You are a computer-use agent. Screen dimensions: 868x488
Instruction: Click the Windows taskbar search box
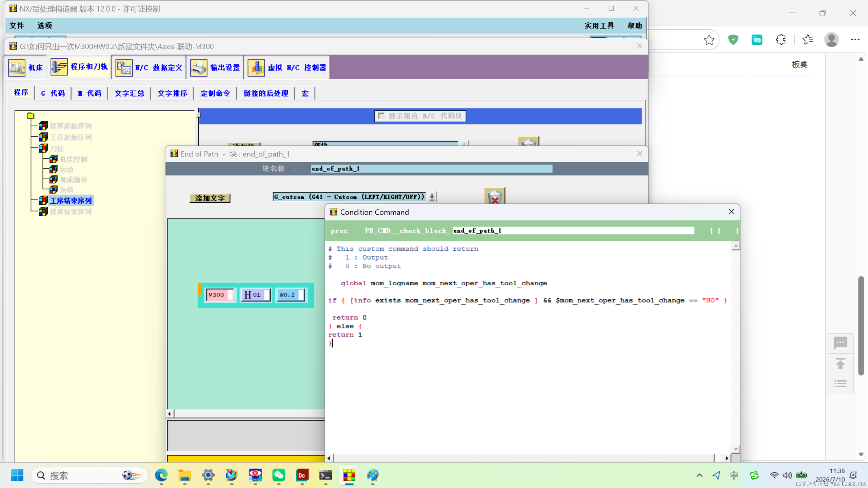[x=90, y=475]
